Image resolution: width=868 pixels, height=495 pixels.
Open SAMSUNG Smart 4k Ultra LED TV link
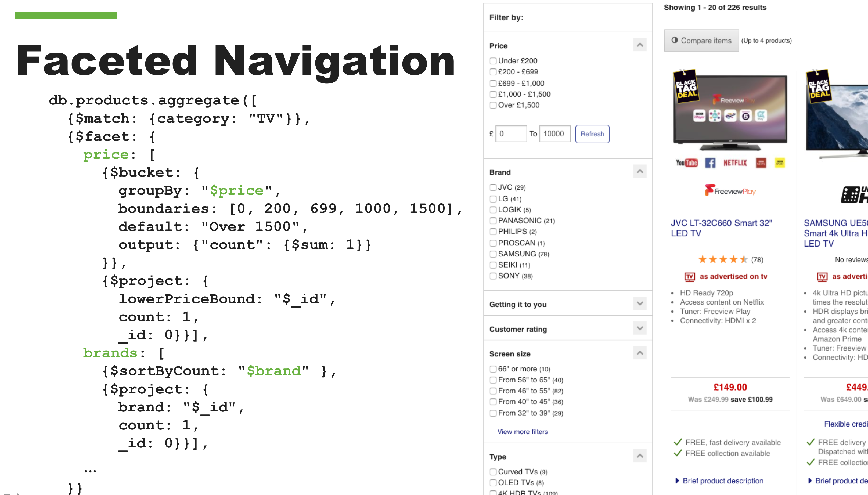pyautogui.click(x=836, y=233)
